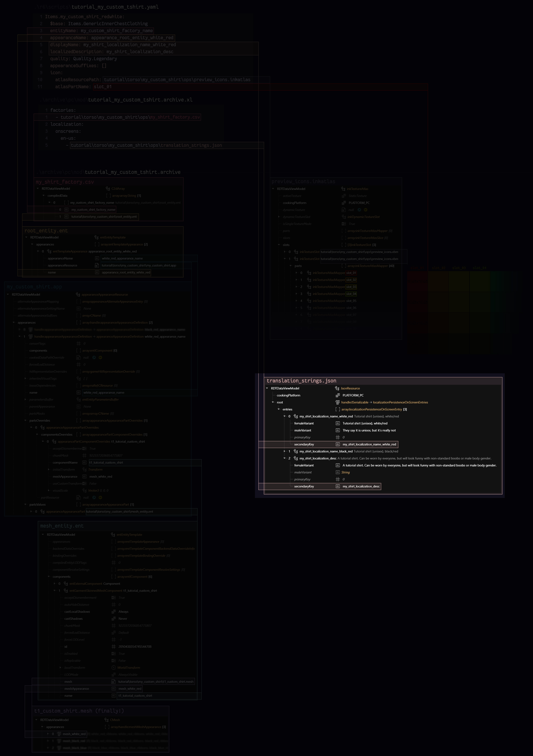Click the secondaryKey value my_shirt_localization_name_white_red
The height and width of the screenshot is (756, 533).
pos(369,444)
